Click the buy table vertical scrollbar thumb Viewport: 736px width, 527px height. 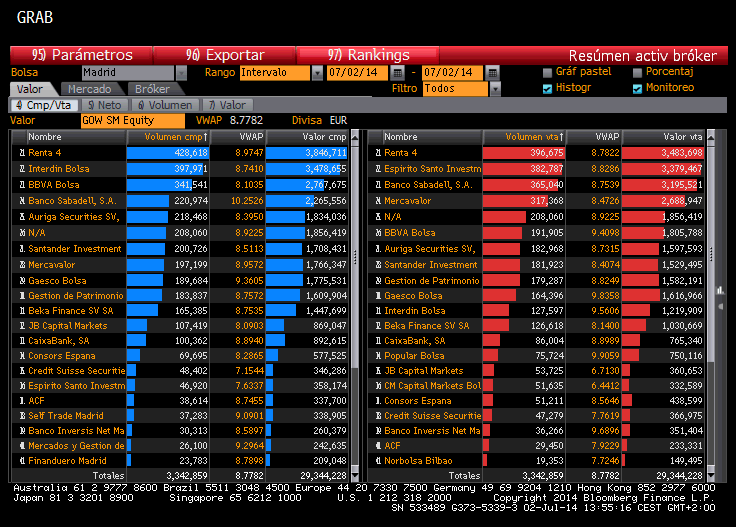coord(355,256)
